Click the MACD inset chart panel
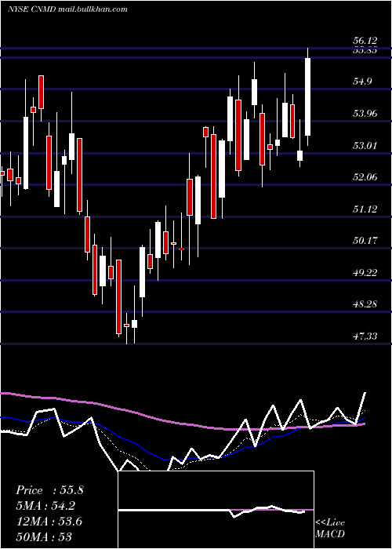Viewport: 392px width, 549px height. pos(216,510)
